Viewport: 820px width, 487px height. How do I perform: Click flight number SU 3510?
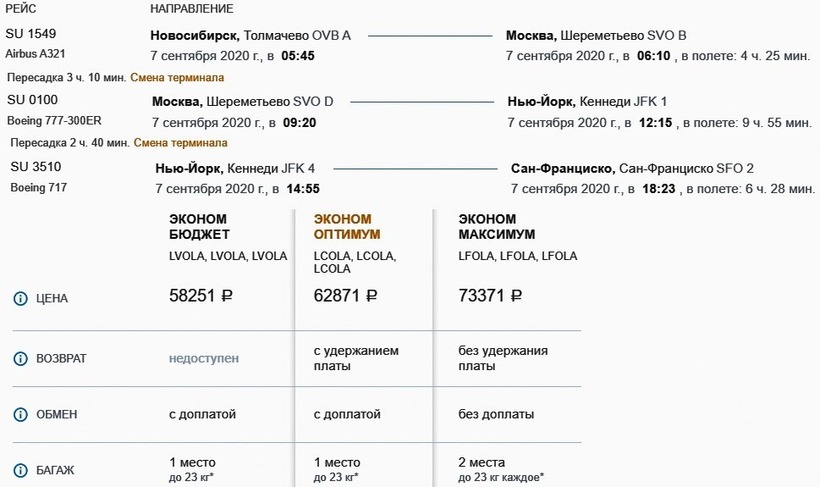pyautogui.click(x=35, y=167)
